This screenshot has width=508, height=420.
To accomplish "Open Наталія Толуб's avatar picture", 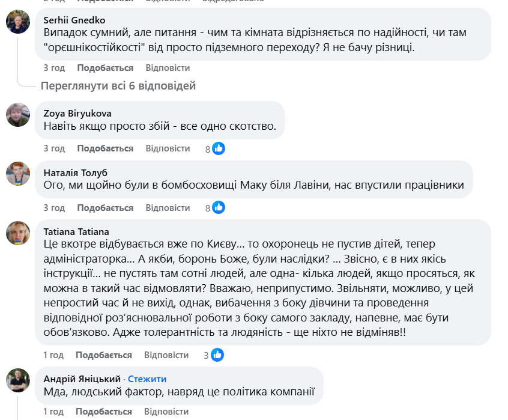I will [18, 174].
